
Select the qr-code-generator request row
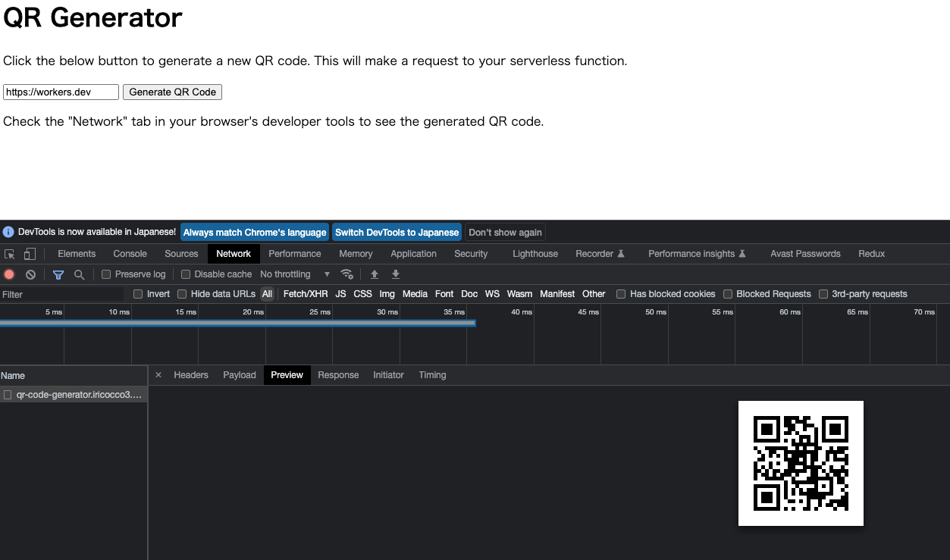pyautogui.click(x=74, y=395)
